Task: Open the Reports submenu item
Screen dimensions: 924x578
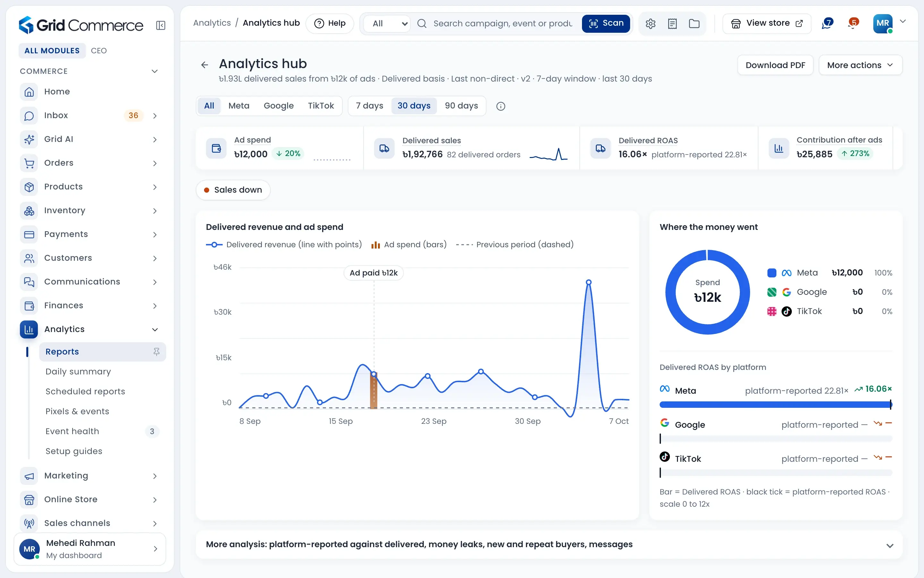Action: pyautogui.click(x=103, y=352)
